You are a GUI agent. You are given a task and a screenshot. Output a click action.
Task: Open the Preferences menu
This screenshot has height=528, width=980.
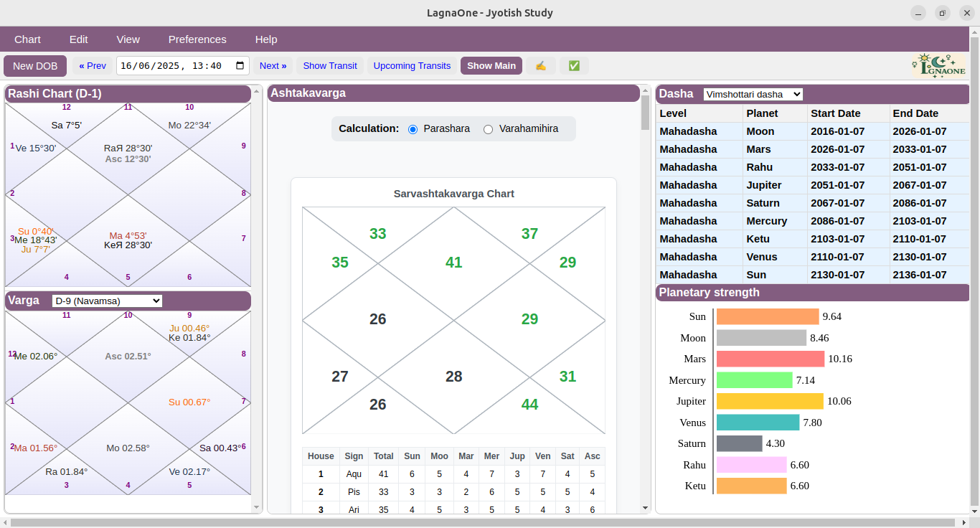pos(197,39)
